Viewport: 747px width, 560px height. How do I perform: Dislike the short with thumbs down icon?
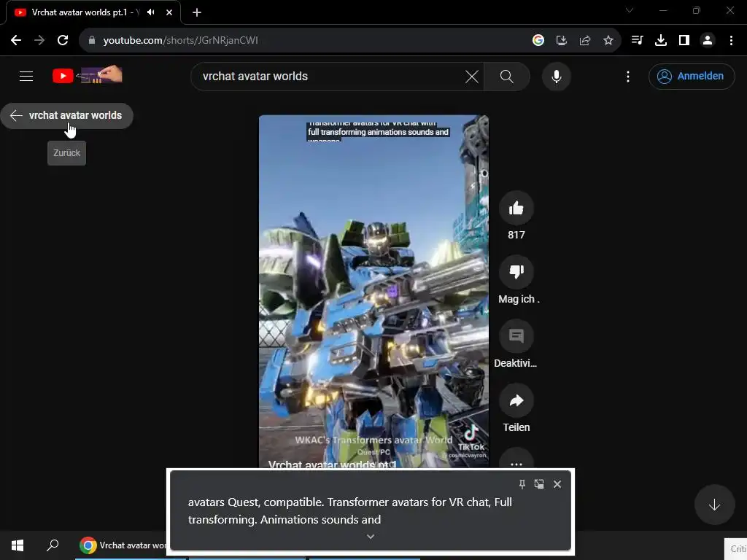[516, 272]
